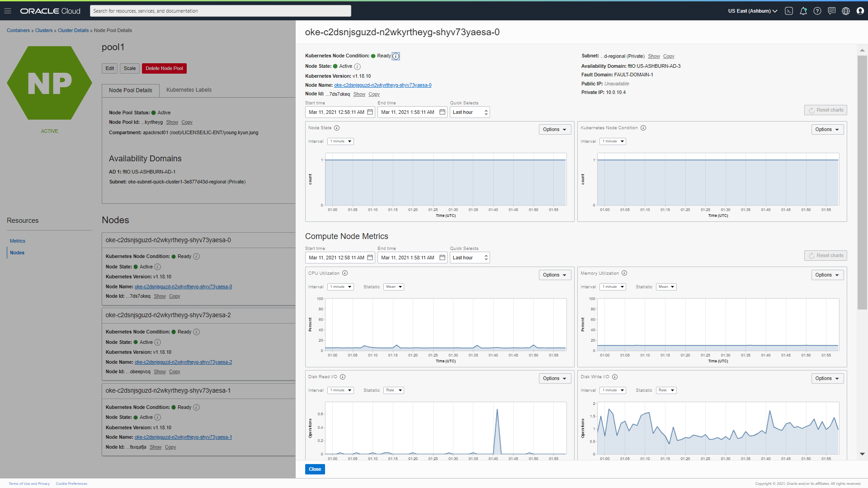
Task: Open the hamburger navigation menu
Action: pyautogui.click(x=8, y=11)
